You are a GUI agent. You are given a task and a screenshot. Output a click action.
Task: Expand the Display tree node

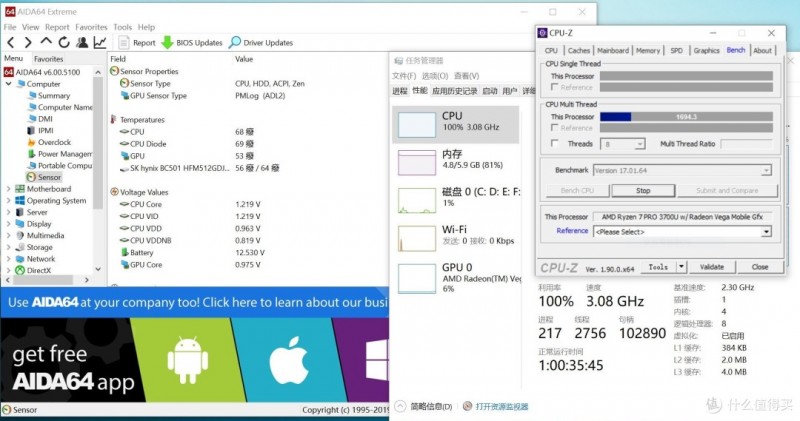tap(8, 224)
